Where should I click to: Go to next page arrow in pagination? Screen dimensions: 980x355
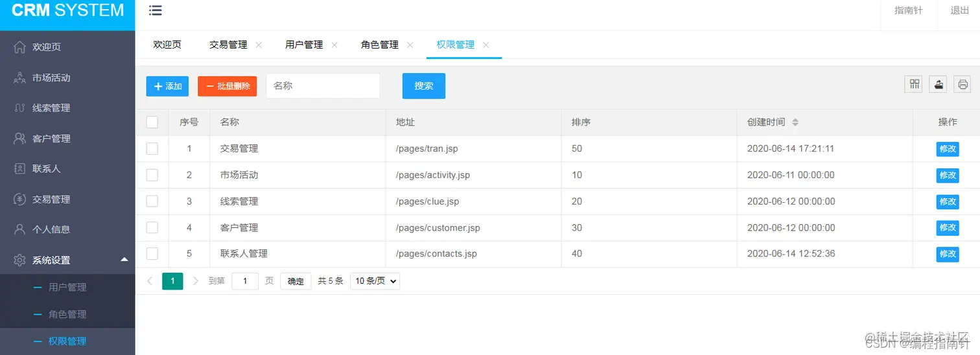196,281
